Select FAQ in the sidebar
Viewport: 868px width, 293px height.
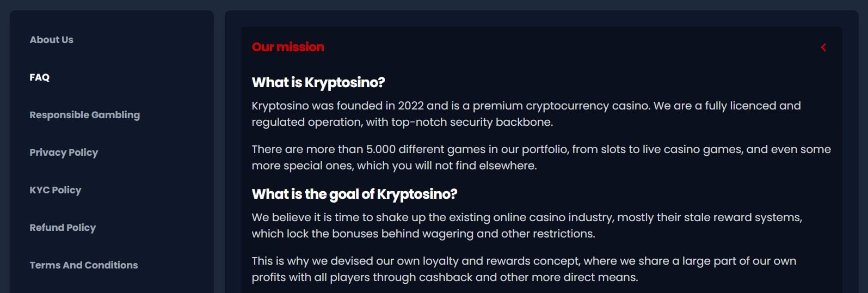pos(39,77)
